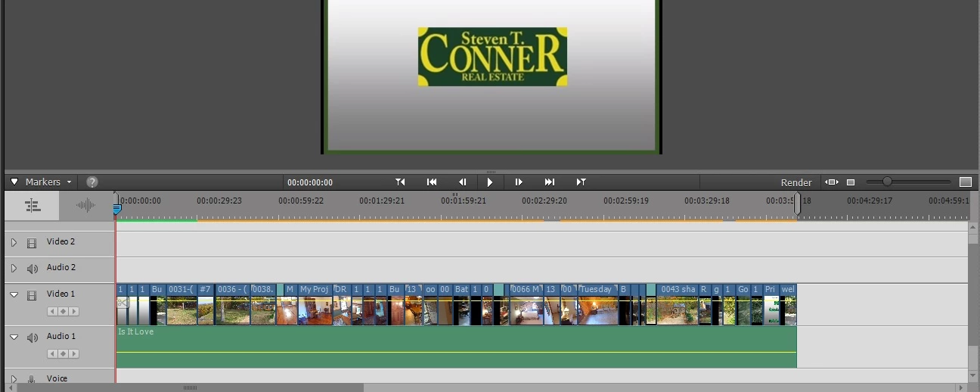Click the zoom in timeline icon

pyautogui.click(x=966, y=182)
